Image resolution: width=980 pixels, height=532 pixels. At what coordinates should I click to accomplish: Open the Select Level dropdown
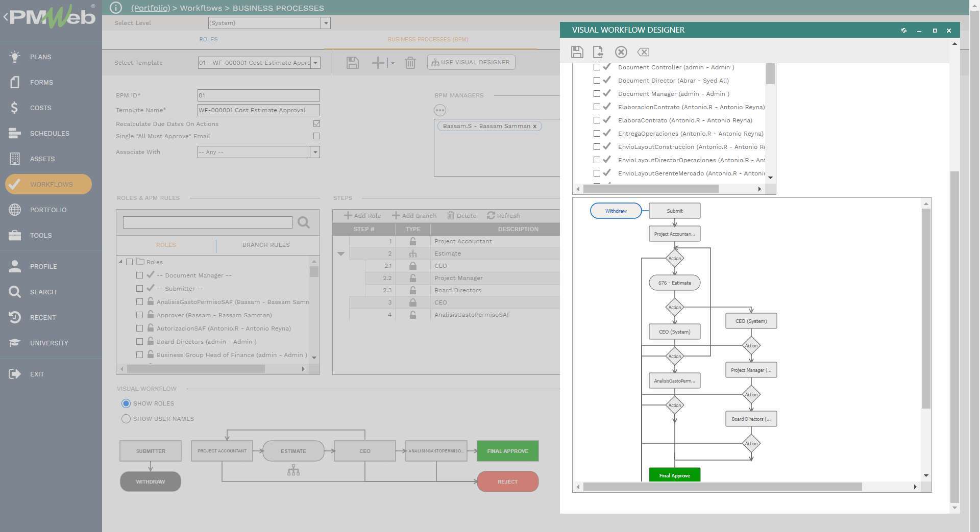[x=325, y=23]
